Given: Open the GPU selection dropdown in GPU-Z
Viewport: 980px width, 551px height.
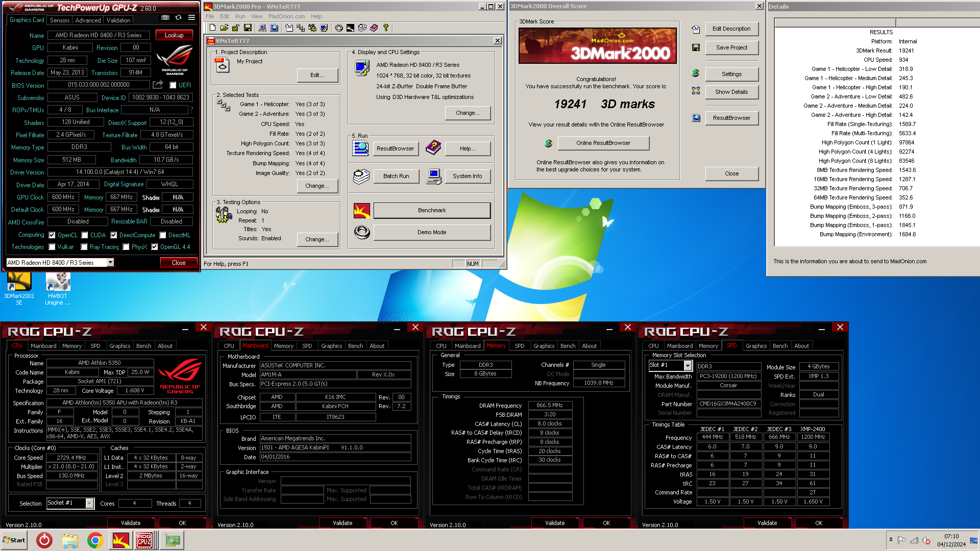Looking at the screenshot, I should click(x=110, y=262).
